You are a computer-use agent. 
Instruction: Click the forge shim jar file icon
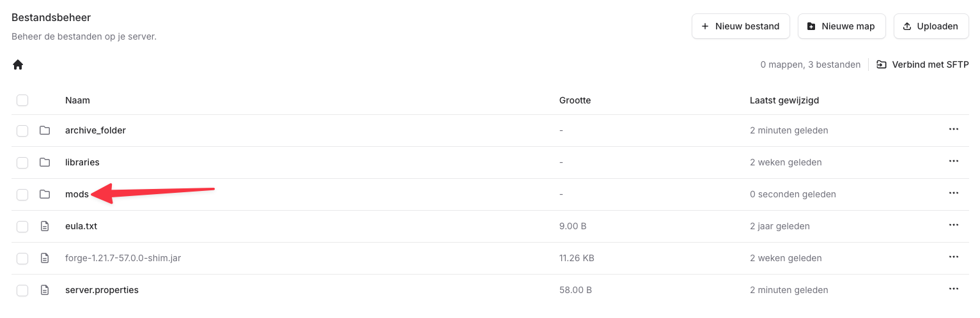pyautogui.click(x=45, y=258)
